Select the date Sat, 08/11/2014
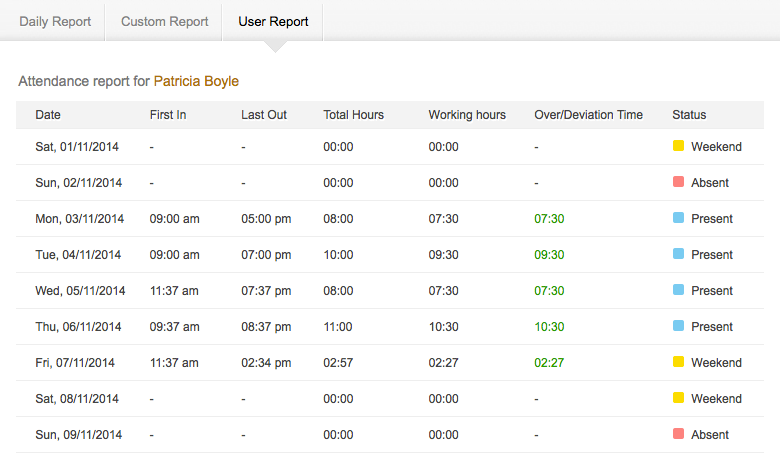The width and height of the screenshot is (780, 464). point(77,398)
